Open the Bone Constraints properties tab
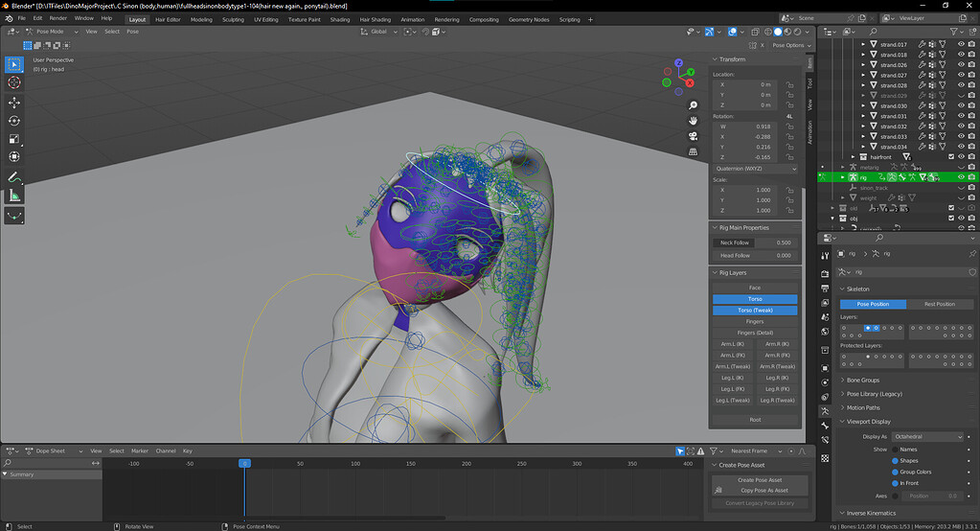Image resolution: width=980 pixels, height=531 pixels. 825,440
